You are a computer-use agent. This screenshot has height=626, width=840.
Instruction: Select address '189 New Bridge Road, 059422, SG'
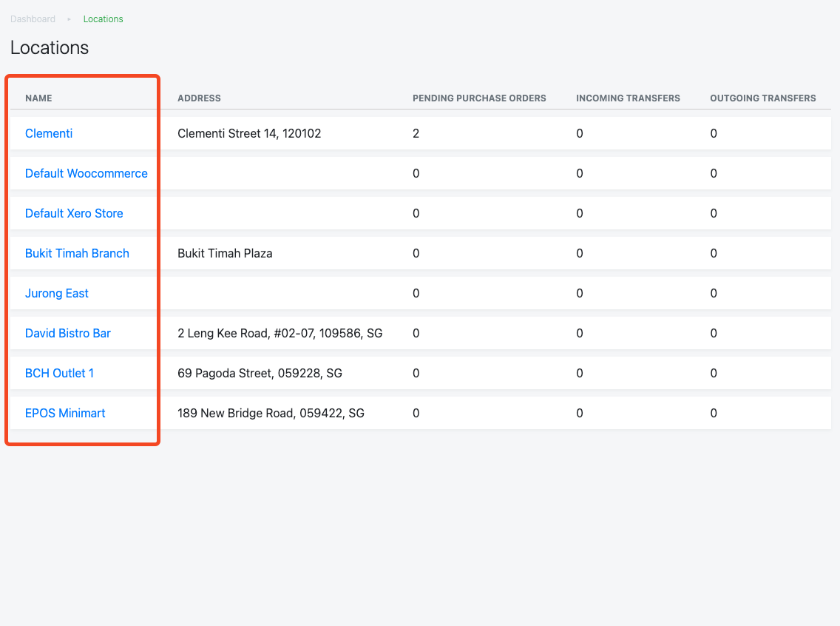click(x=271, y=413)
